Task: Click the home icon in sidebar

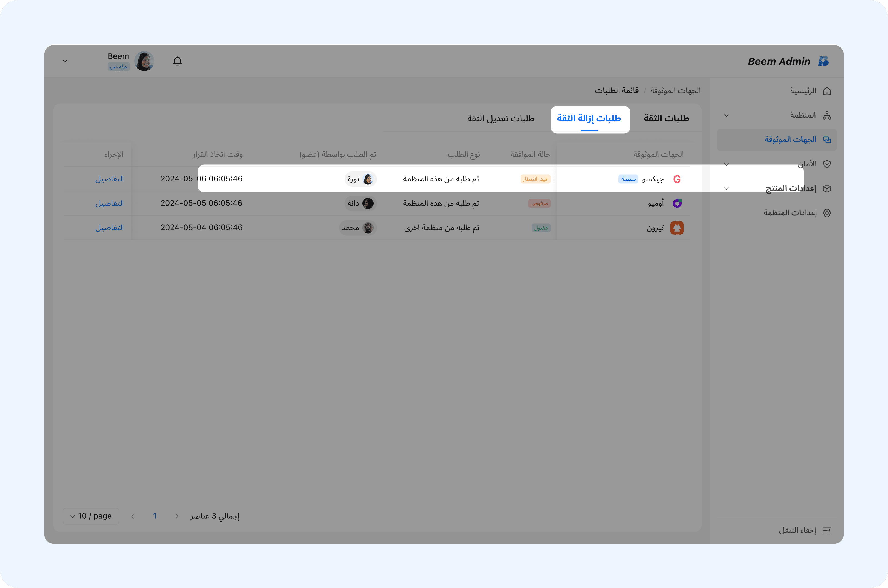Action: click(x=826, y=91)
